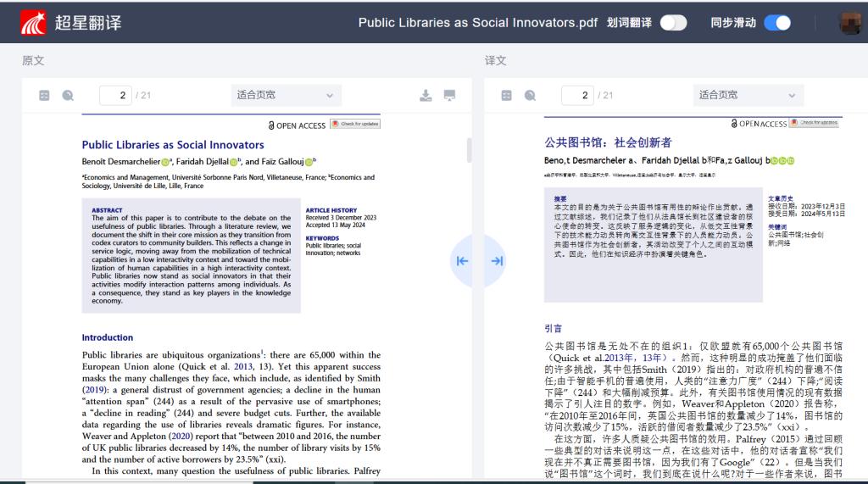This screenshot has height=484, width=868.
Task: Click search icon in translation toolbar
Action: point(530,96)
